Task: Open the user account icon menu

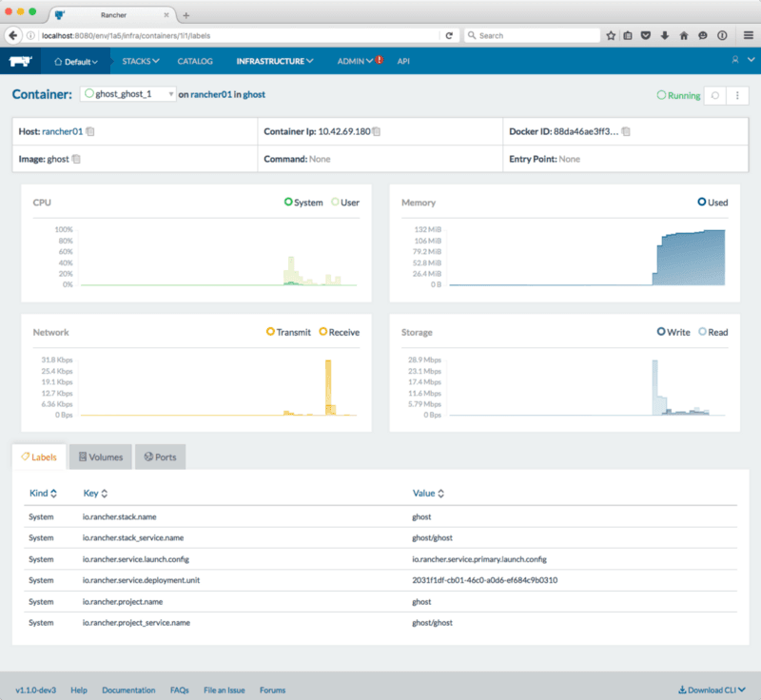Action: pos(737,61)
